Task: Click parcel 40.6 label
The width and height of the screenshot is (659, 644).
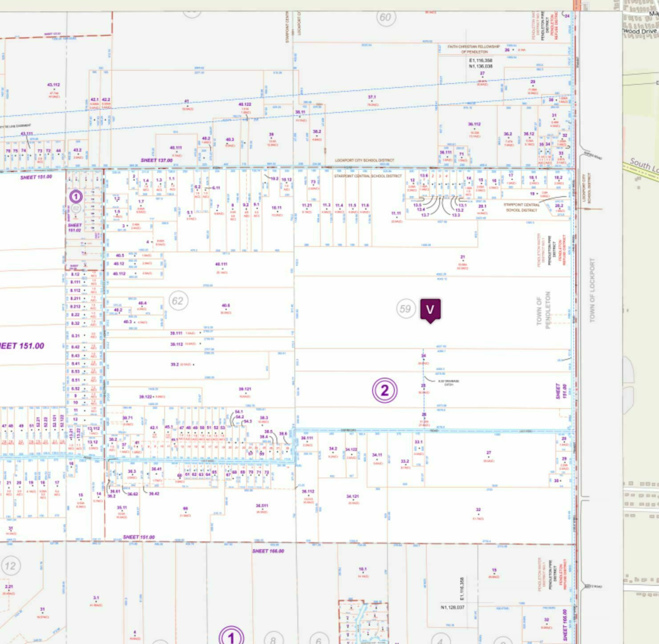Action: point(226,306)
